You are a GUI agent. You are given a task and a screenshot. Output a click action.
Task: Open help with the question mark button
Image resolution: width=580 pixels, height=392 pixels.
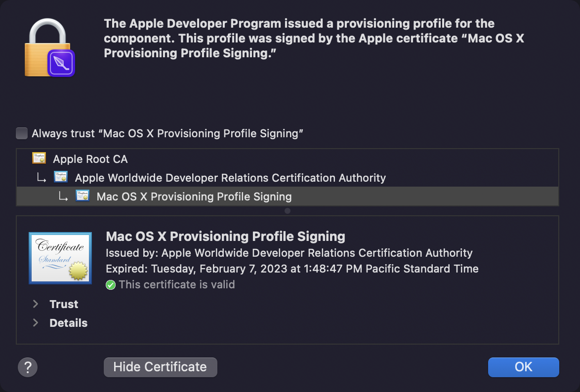click(x=28, y=367)
